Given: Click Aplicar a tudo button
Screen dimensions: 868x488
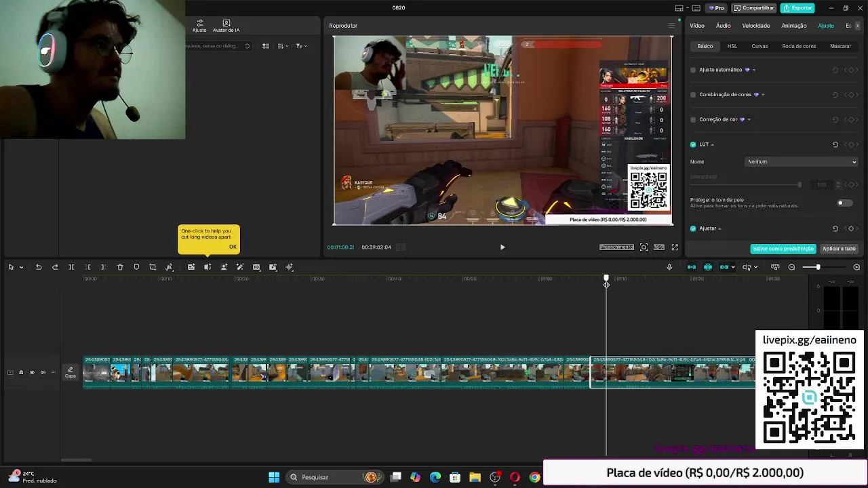Looking at the screenshot, I should point(840,249).
